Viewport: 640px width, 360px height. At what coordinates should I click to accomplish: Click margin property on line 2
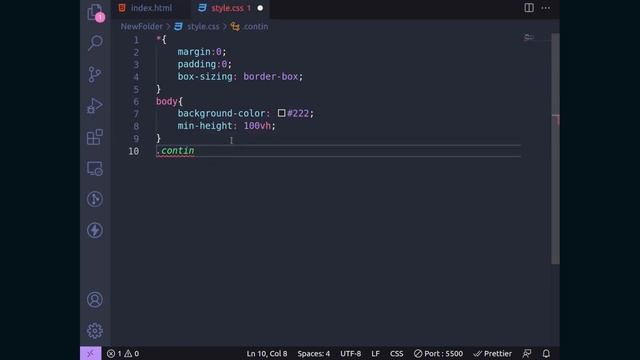(194, 52)
